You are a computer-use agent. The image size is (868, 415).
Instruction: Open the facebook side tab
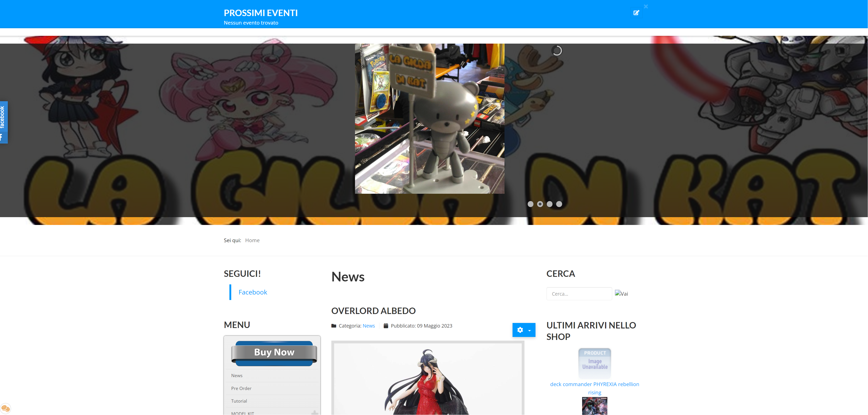click(x=4, y=122)
